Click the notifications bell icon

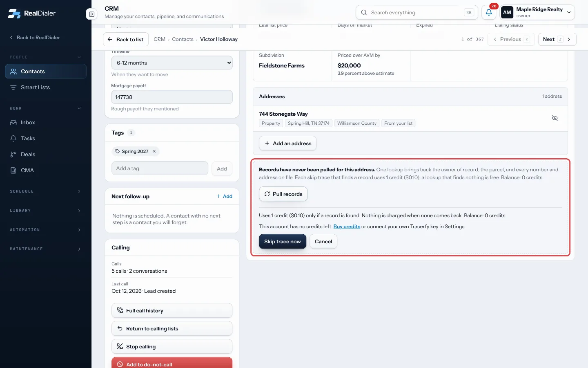489,12
